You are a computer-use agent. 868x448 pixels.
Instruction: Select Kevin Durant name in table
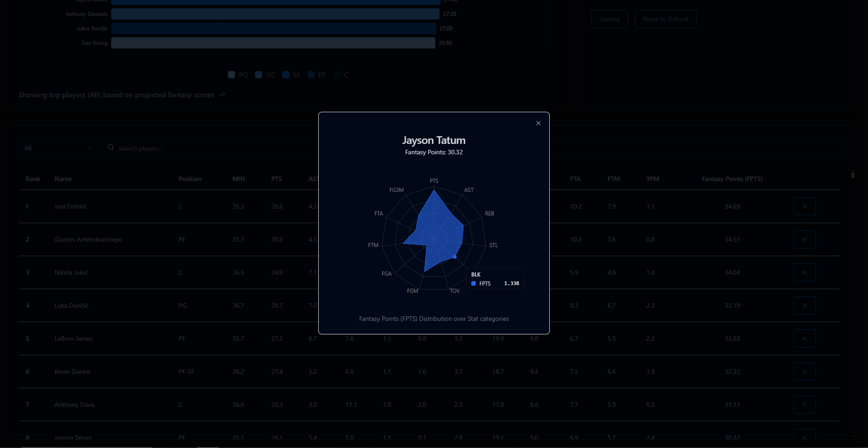tap(72, 372)
